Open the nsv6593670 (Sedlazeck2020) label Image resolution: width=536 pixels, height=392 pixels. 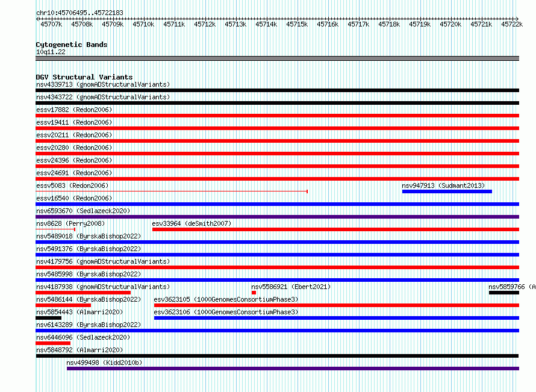83,211
